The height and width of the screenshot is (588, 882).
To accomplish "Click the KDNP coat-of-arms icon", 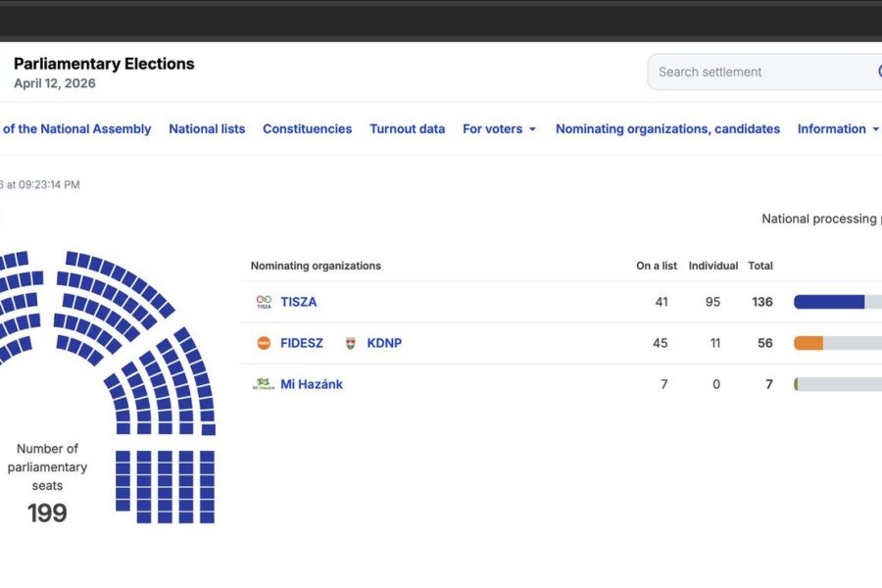I will (351, 343).
